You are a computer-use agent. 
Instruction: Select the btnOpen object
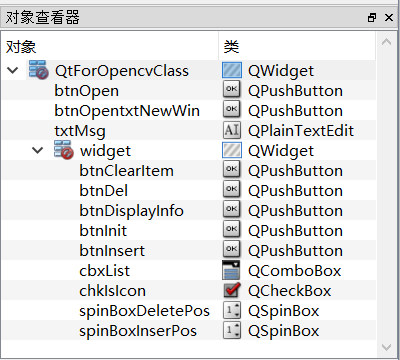86,91
